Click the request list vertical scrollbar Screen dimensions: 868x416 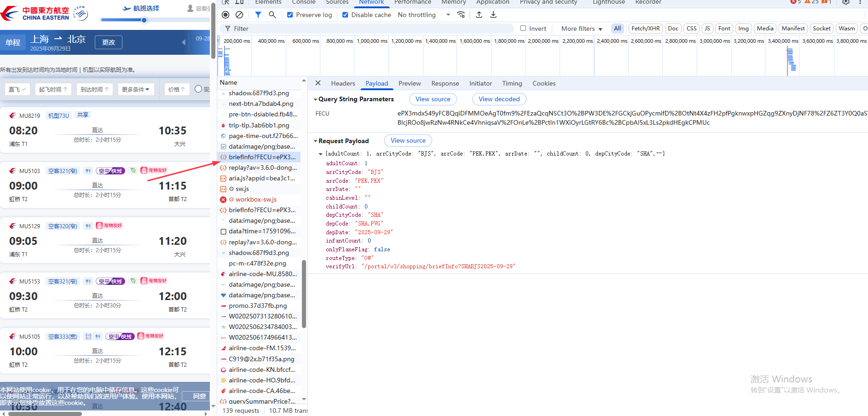click(304, 294)
